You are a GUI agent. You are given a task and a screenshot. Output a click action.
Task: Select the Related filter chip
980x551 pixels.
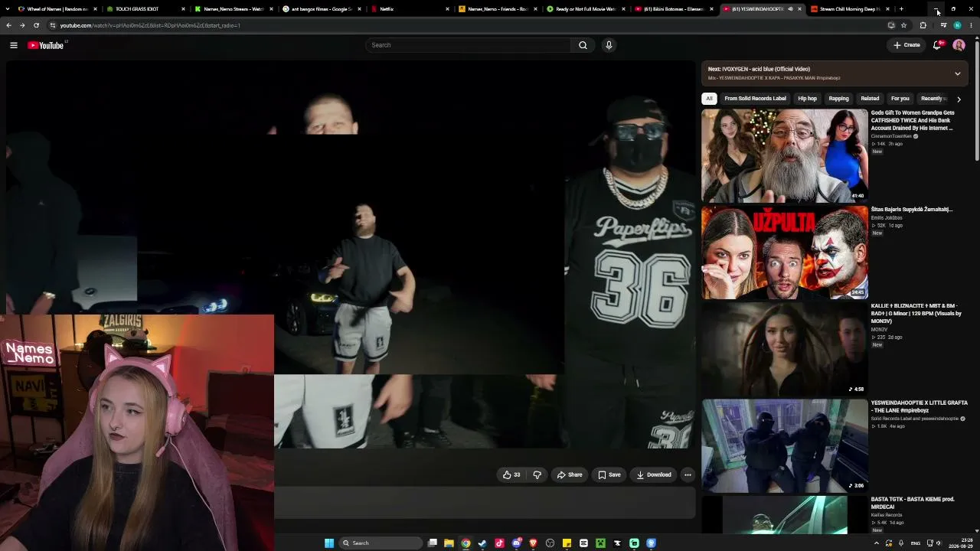[870, 99]
